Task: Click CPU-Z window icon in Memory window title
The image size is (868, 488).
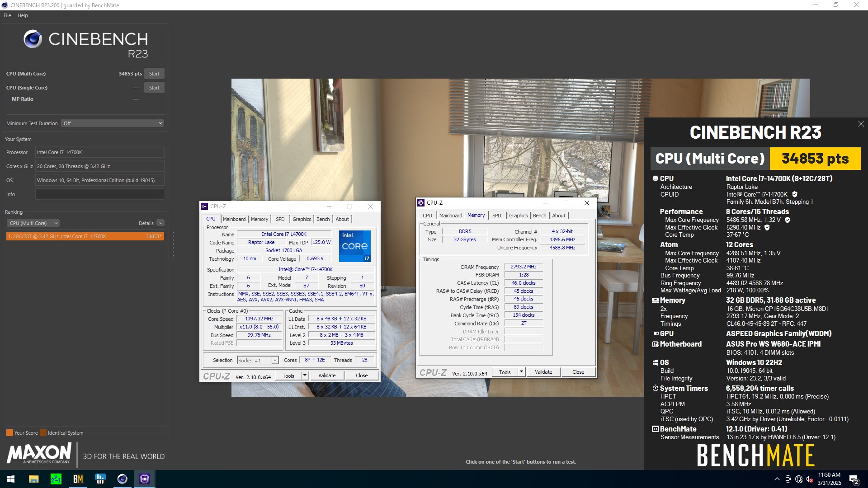Action: (x=421, y=203)
